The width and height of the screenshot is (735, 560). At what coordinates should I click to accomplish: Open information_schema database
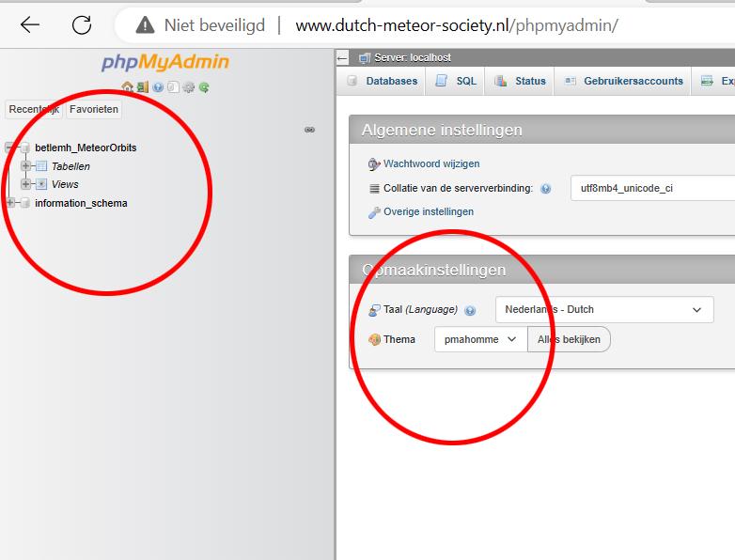[x=81, y=203]
